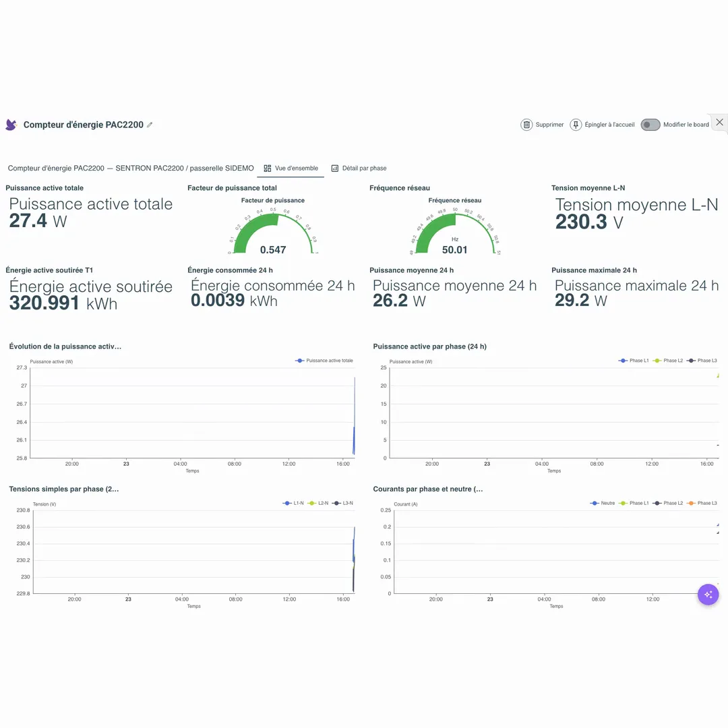Click the Vue d'ensemble grid icon
This screenshot has width=728, height=728.
coord(268,168)
